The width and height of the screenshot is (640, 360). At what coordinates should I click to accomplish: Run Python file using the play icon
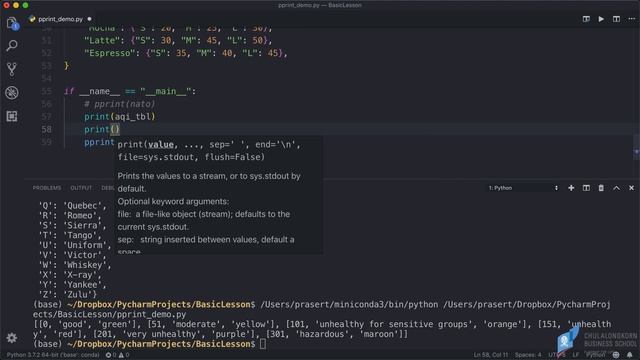[x=601, y=19]
